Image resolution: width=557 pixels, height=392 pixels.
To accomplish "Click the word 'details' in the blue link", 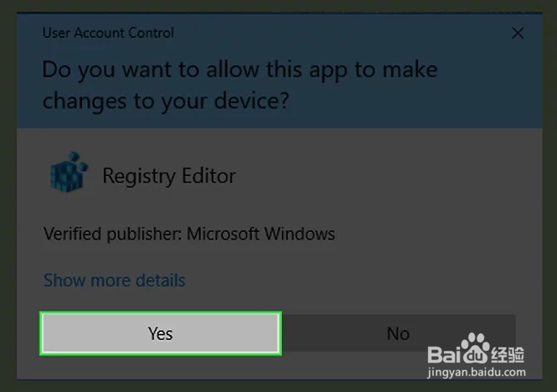I will pyautogui.click(x=161, y=280).
